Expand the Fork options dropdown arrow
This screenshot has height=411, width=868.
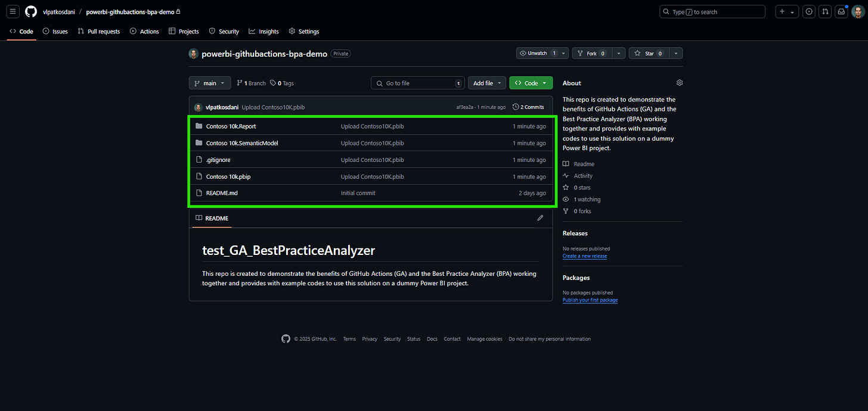618,54
